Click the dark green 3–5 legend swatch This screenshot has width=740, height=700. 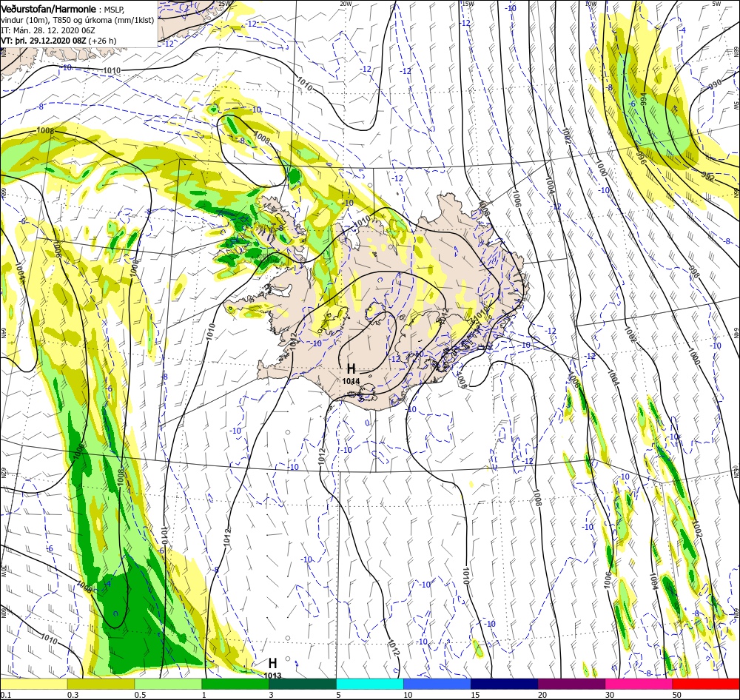pos(303,683)
